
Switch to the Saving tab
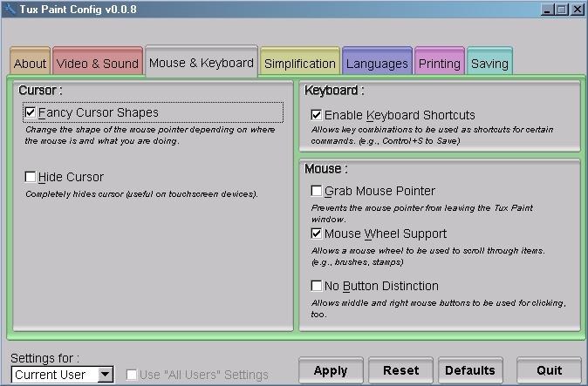489,64
